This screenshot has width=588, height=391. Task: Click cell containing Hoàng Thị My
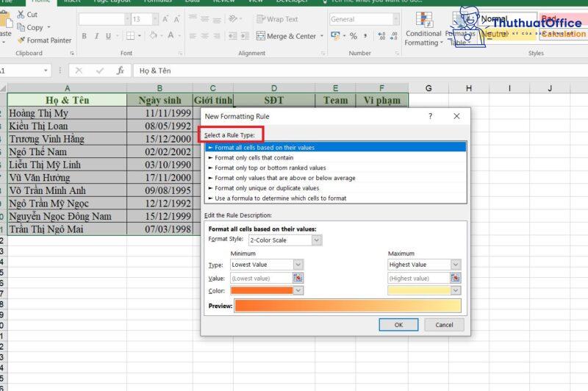(67, 113)
